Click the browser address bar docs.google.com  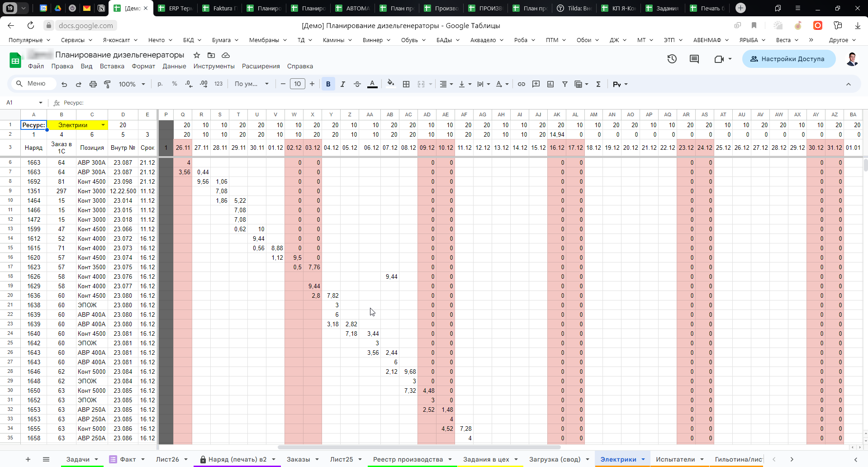point(86,25)
